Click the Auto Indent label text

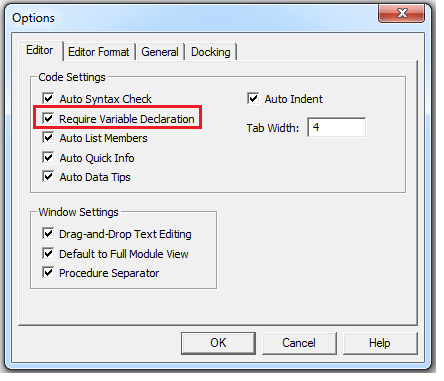(x=294, y=99)
